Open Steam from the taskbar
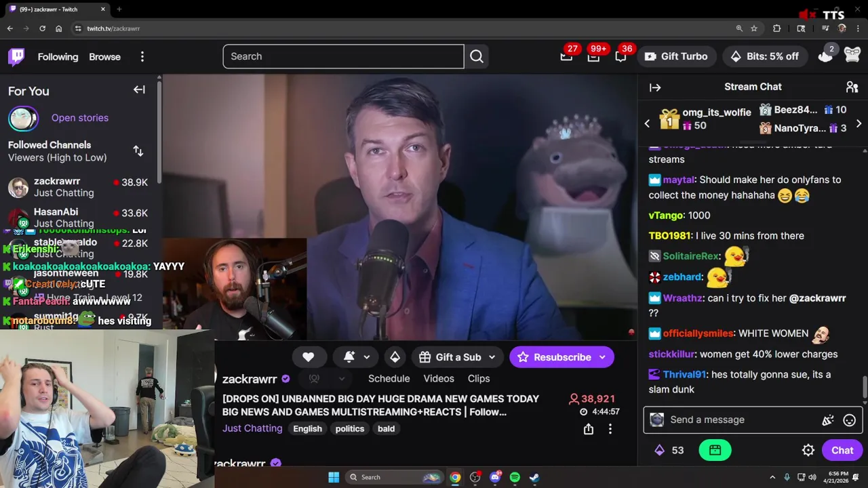 [x=534, y=477]
